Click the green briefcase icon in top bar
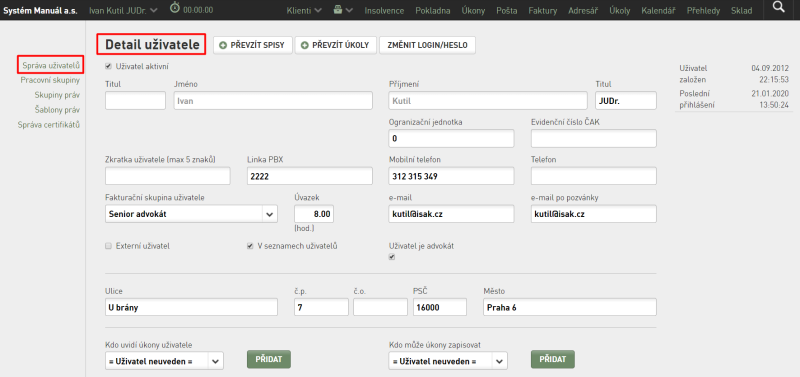Viewport: 800px width, 377px height. click(x=337, y=10)
